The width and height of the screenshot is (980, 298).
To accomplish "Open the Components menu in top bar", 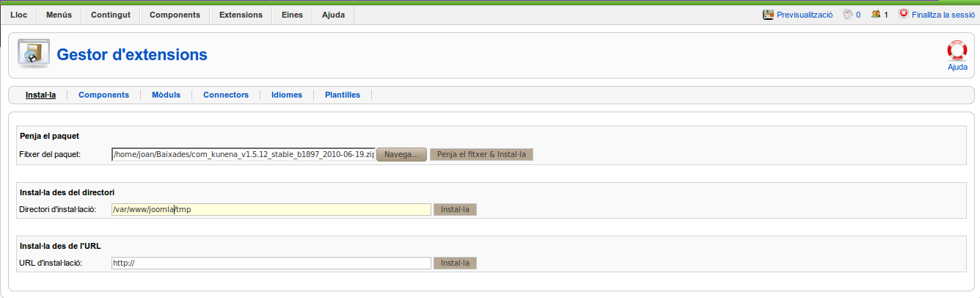I will coord(175,15).
